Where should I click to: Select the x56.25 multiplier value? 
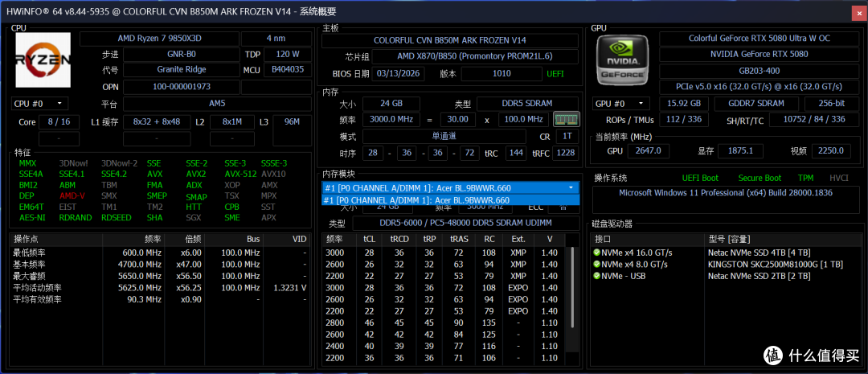(x=188, y=288)
